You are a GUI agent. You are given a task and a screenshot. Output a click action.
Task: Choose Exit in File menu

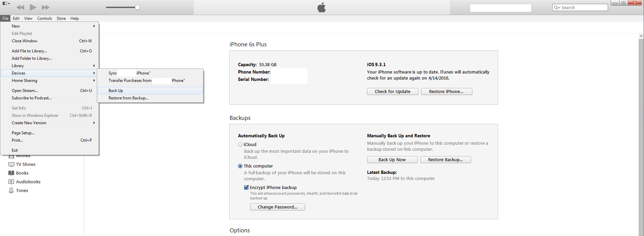(x=50, y=150)
